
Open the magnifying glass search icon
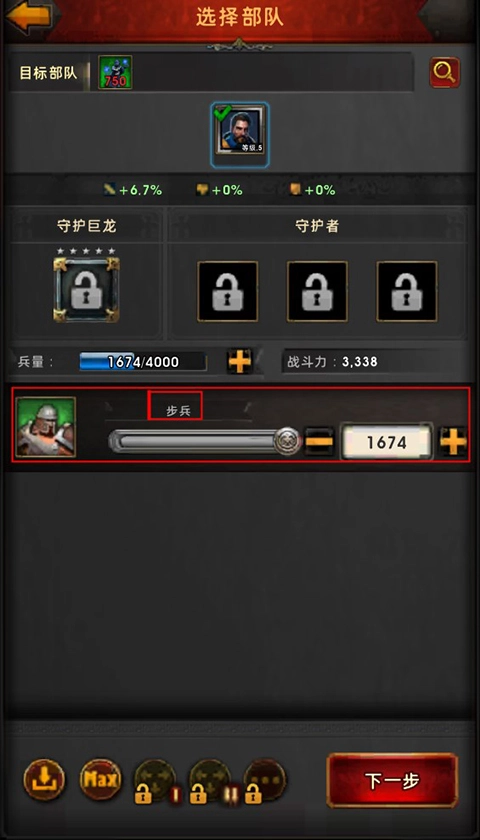[x=444, y=72]
